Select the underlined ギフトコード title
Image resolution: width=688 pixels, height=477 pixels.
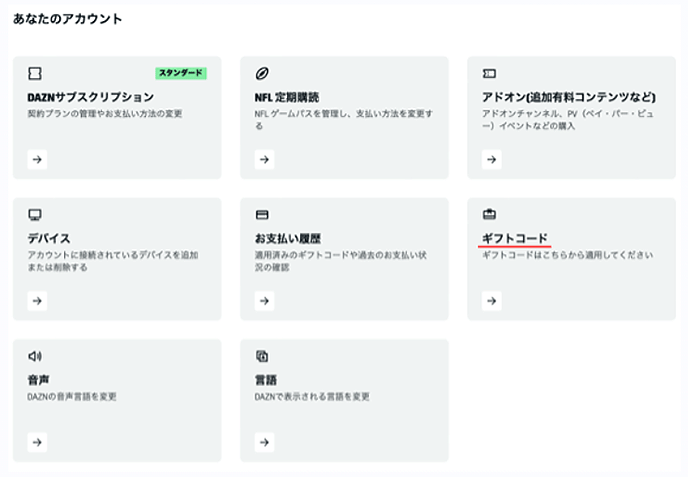515,238
